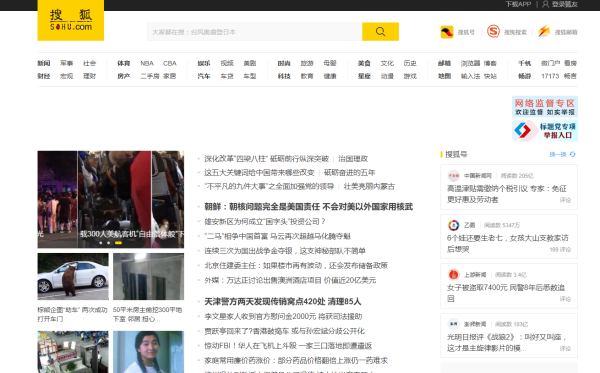The height and width of the screenshot is (373, 600).
Task: Open headline 惊动FBI 华人在飞机上斗殴
Action: pos(288,345)
